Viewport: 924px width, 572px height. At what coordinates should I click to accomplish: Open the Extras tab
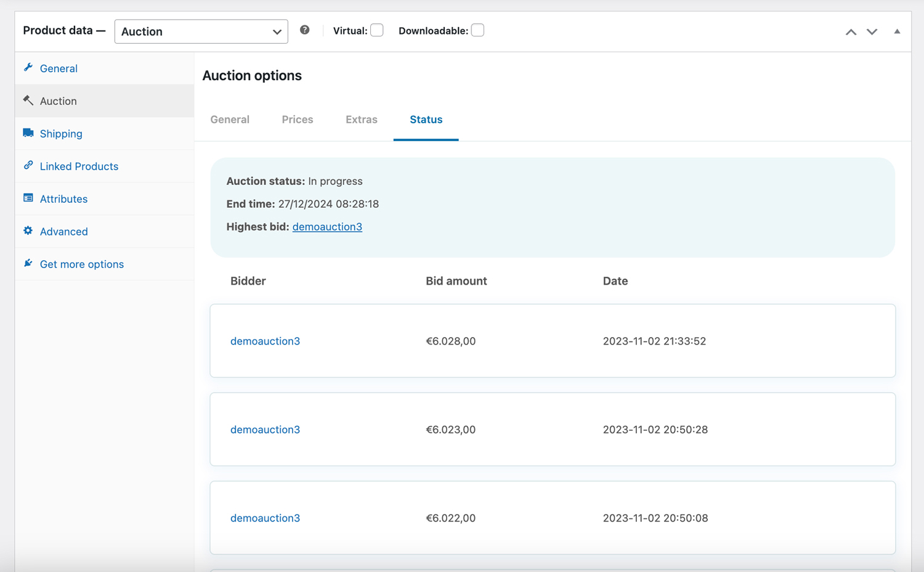click(361, 120)
